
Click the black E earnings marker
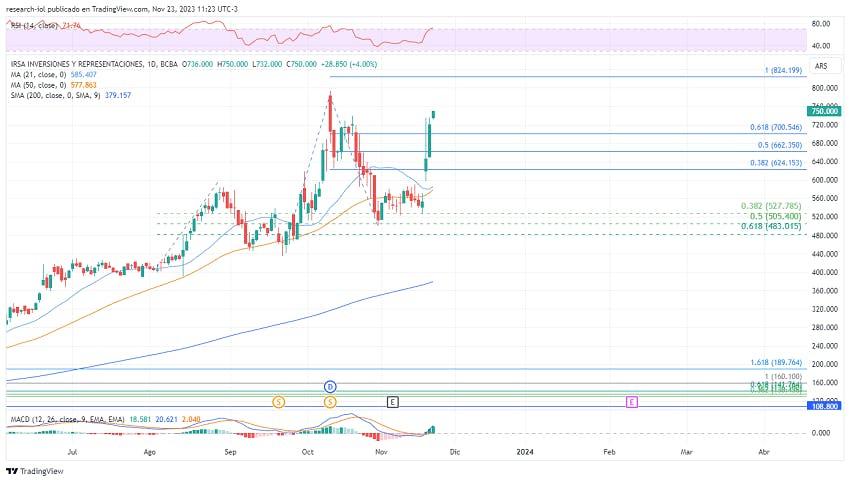click(x=393, y=402)
